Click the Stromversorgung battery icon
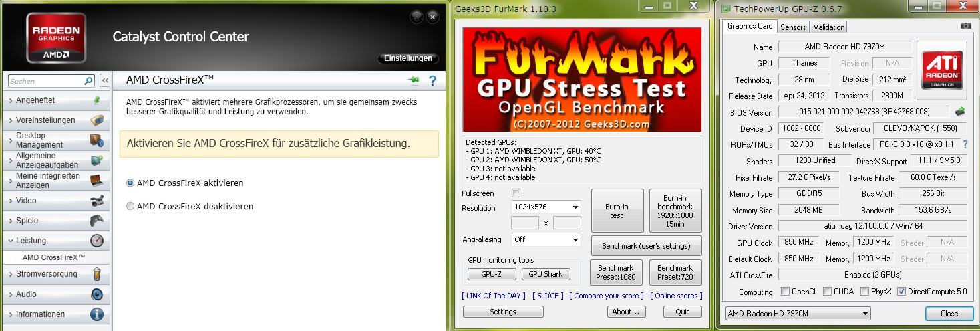 [97, 274]
